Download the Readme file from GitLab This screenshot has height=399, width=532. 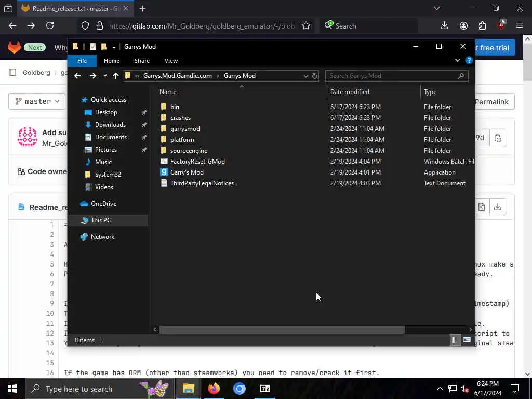[x=497, y=207]
